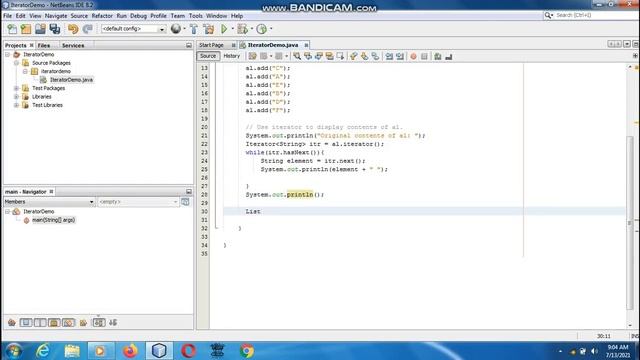Open the Window menu
640x360 pixels.
tap(216, 16)
